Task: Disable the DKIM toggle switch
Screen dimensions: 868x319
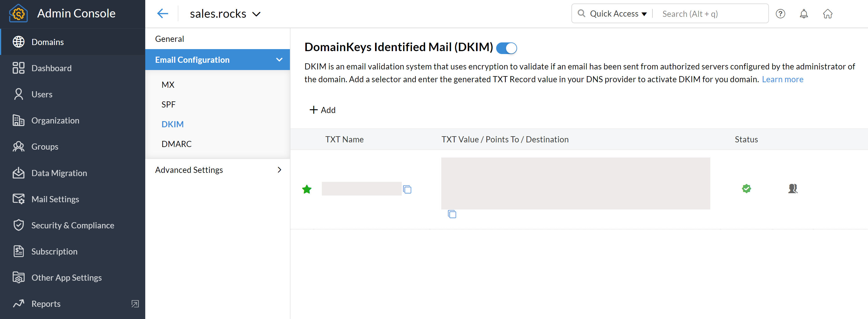Action: 506,48
